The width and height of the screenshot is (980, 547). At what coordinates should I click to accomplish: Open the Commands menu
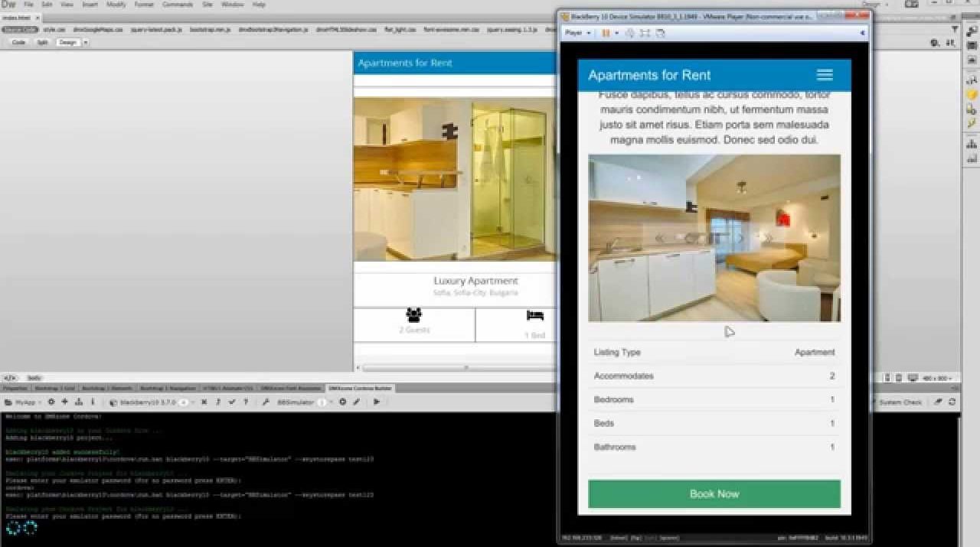[177, 5]
